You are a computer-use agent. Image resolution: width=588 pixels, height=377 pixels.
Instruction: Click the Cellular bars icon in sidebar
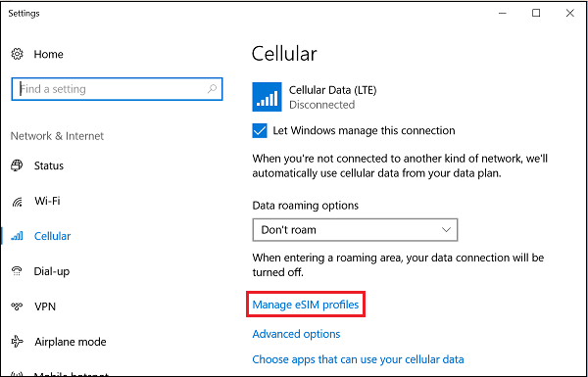pyautogui.click(x=18, y=236)
